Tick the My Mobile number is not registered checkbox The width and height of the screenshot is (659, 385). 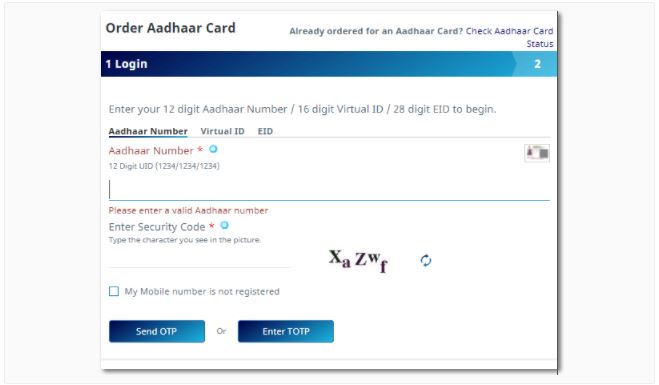click(x=114, y=291)
